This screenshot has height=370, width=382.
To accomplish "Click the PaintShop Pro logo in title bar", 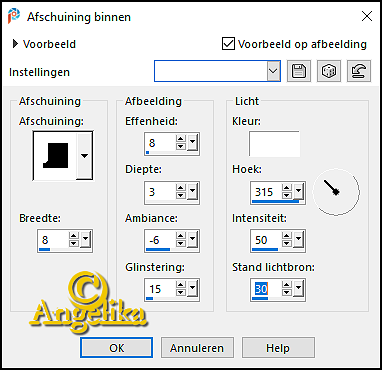I will [14, 16].
